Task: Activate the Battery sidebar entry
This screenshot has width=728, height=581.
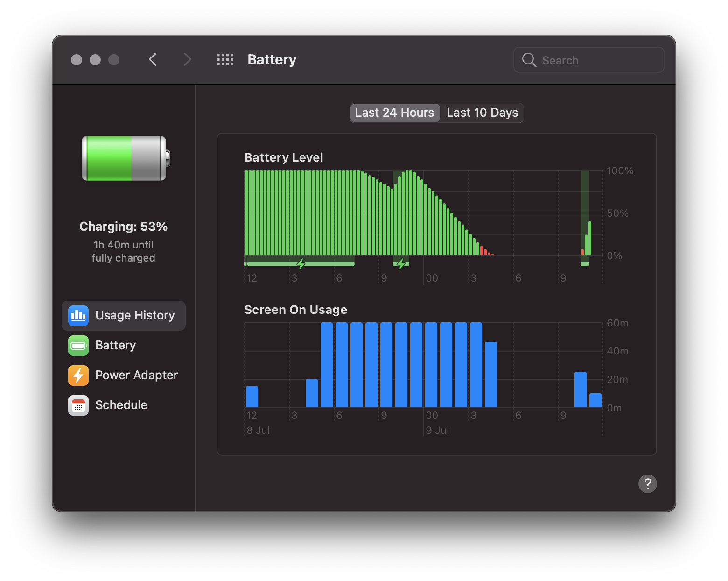Action: tap(115, 345)
